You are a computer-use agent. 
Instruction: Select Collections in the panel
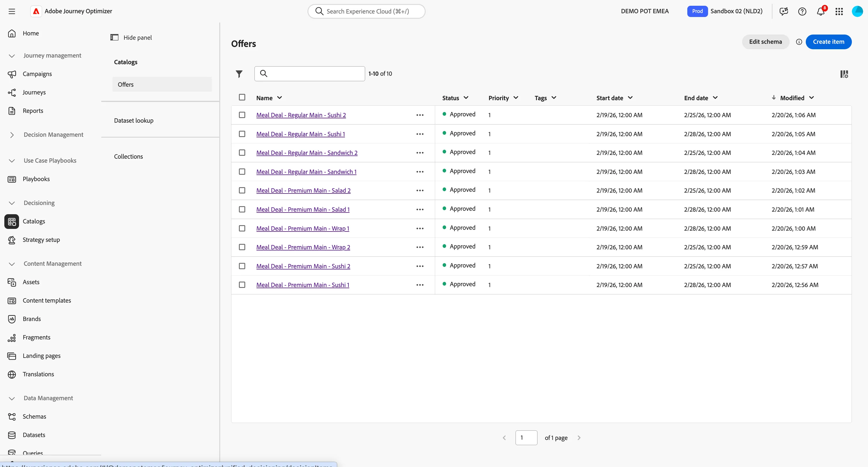(x=128, y=157)
